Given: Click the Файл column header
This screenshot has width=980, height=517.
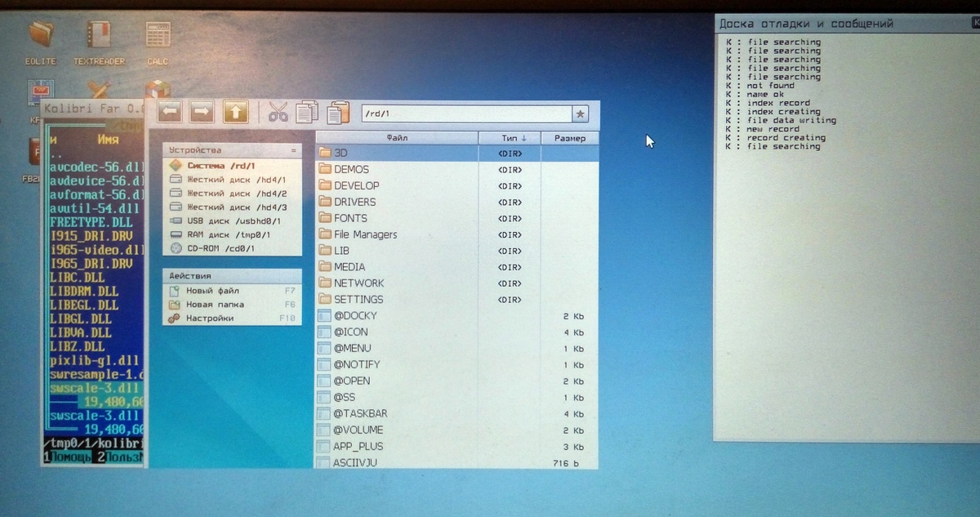Looking at the screenshot, I should tap(397, 138).
